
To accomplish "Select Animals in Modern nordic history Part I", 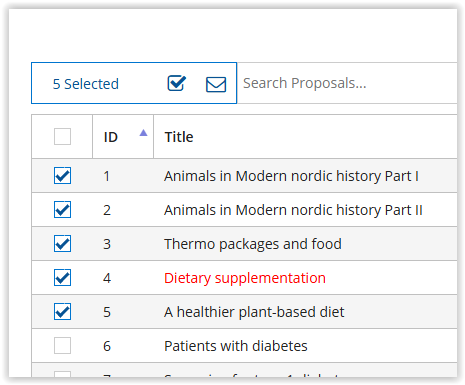I will [x=291, y=176].
